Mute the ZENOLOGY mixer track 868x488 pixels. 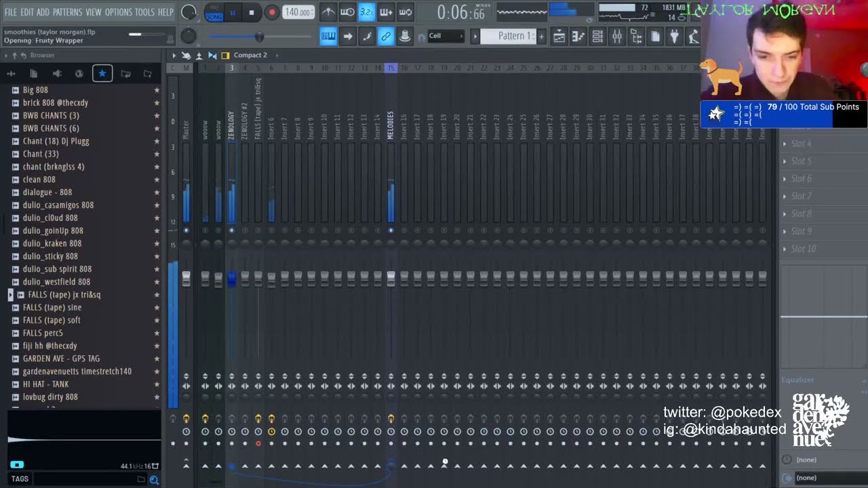coord(231,230)
